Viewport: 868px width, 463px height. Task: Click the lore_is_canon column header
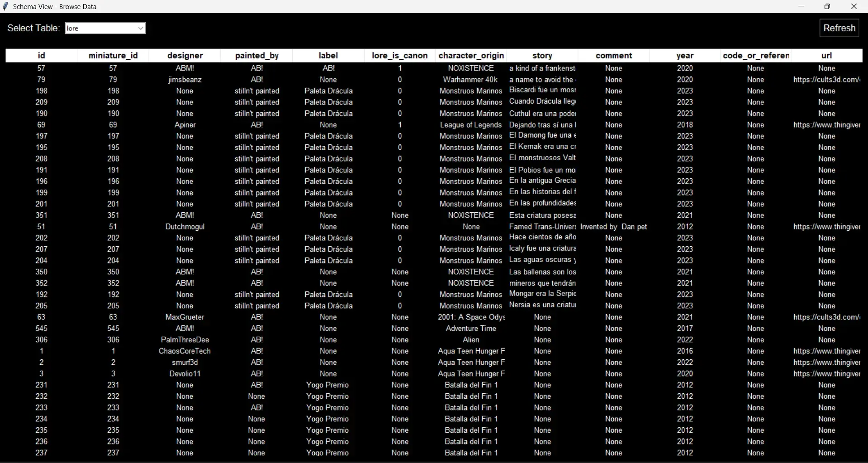400,56
